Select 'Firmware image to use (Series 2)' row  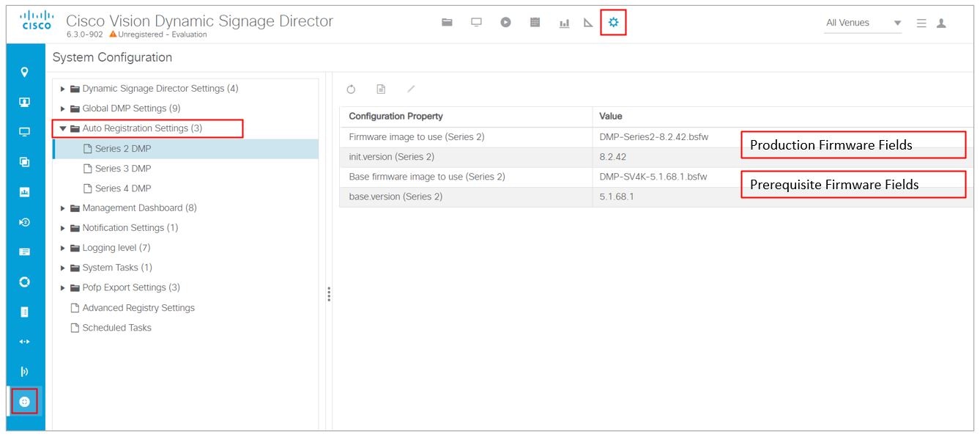tap(656, 137)
